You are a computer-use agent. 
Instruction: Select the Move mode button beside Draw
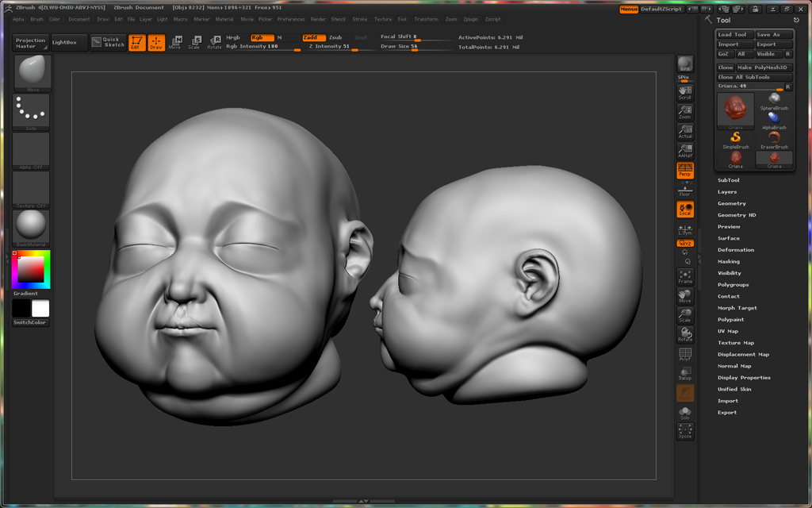[x=175, y=43]
